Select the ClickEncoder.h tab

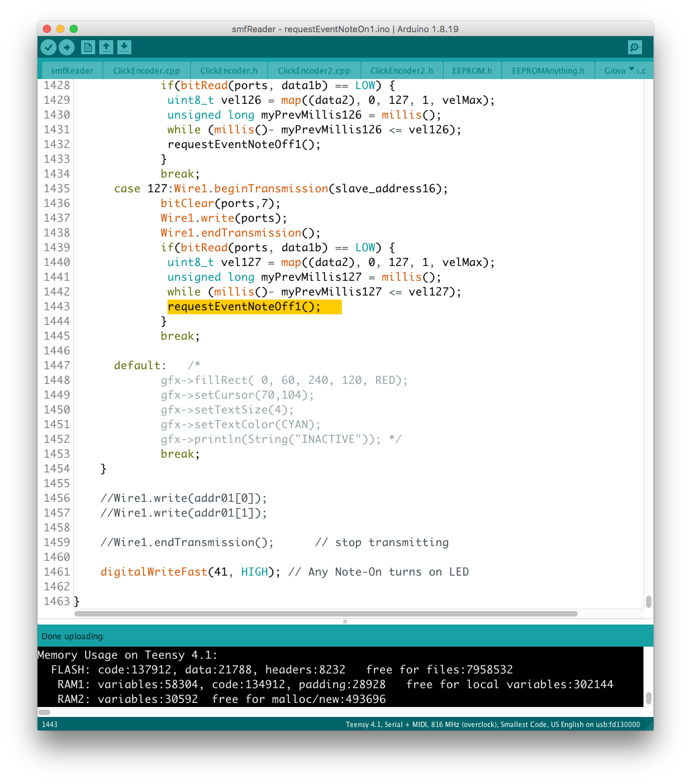click(229, 70)
